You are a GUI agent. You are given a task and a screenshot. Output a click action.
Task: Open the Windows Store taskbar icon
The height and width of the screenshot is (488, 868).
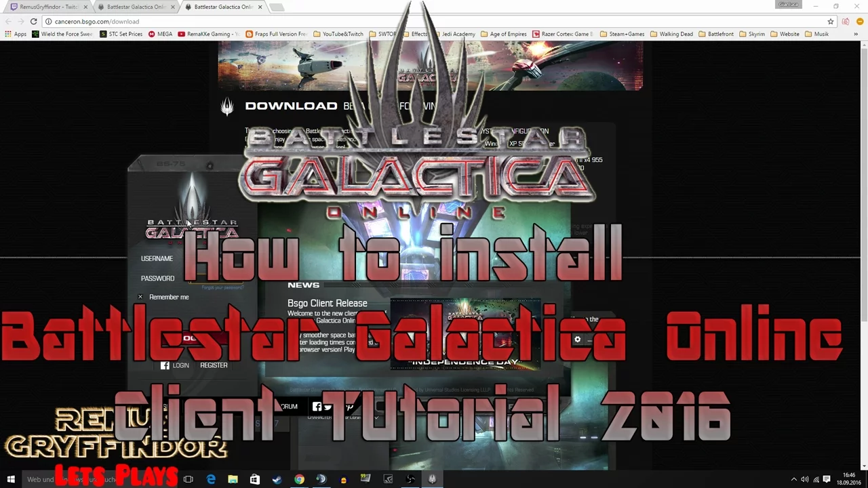pos(254,480)
